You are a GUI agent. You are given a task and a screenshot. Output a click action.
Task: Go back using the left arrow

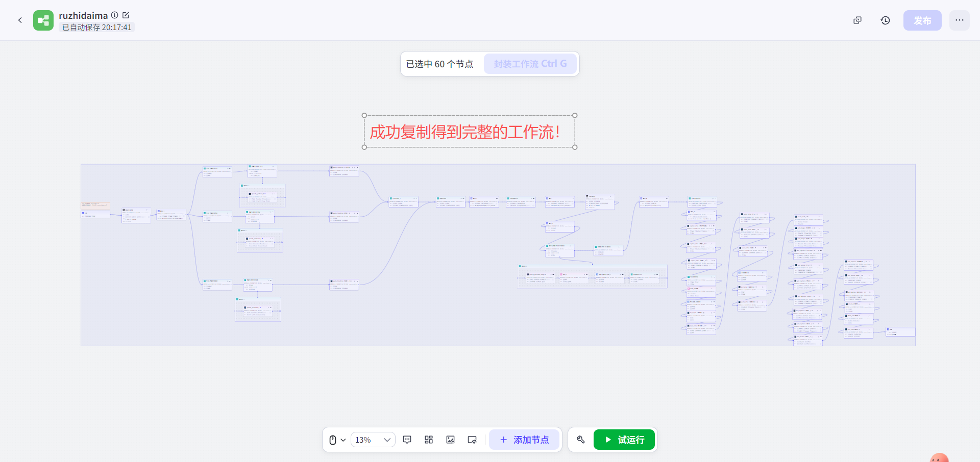tap(20, 20)
